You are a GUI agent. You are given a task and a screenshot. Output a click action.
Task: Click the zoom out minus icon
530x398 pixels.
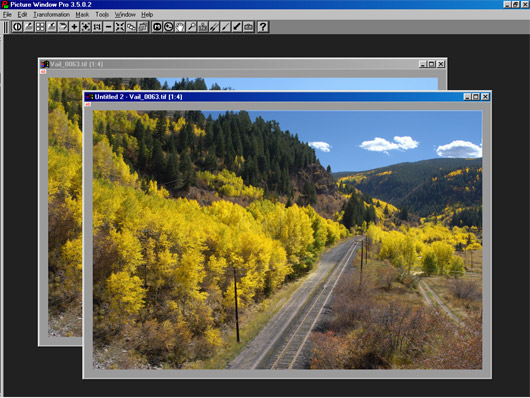click(108, 27)
